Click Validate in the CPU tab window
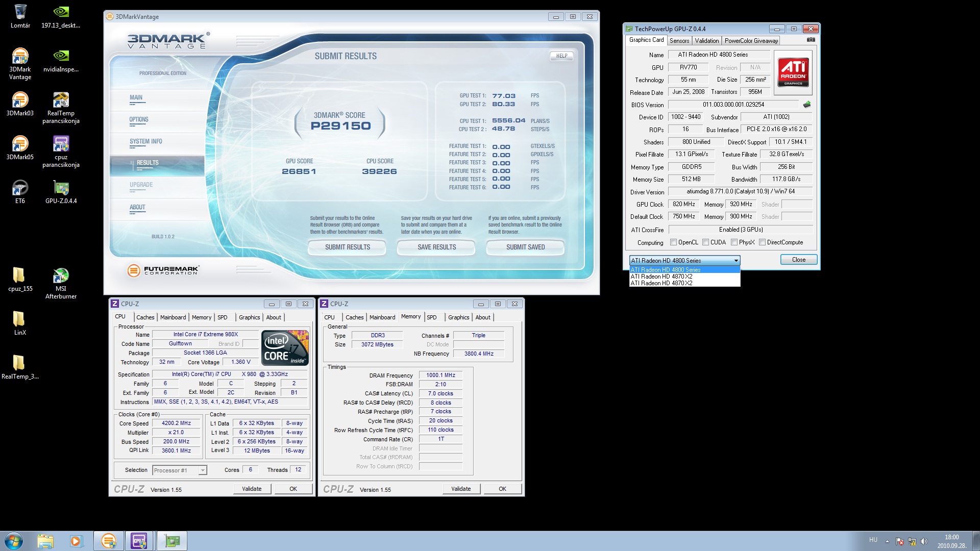The width and height of the screenshot is (980, 551). 252,489
